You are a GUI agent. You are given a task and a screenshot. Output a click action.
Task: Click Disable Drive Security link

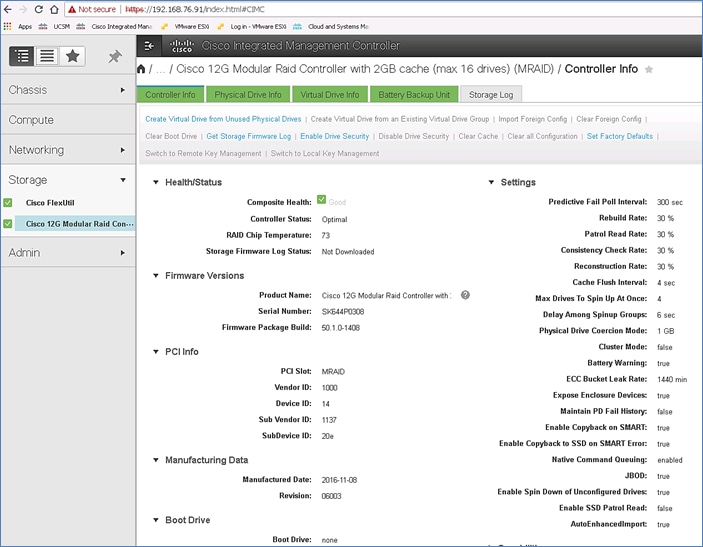pyautogui.click(x=414, y=136)
